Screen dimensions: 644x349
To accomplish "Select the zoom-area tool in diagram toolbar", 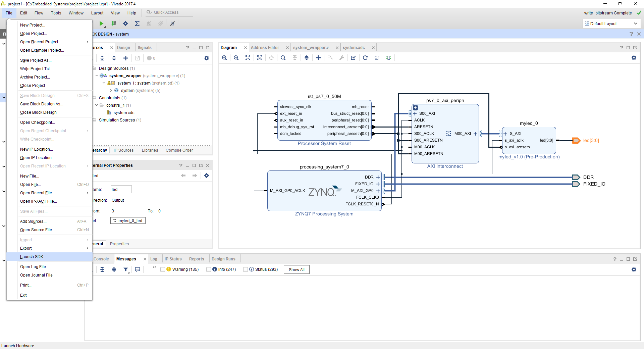I will click(260, 58).
